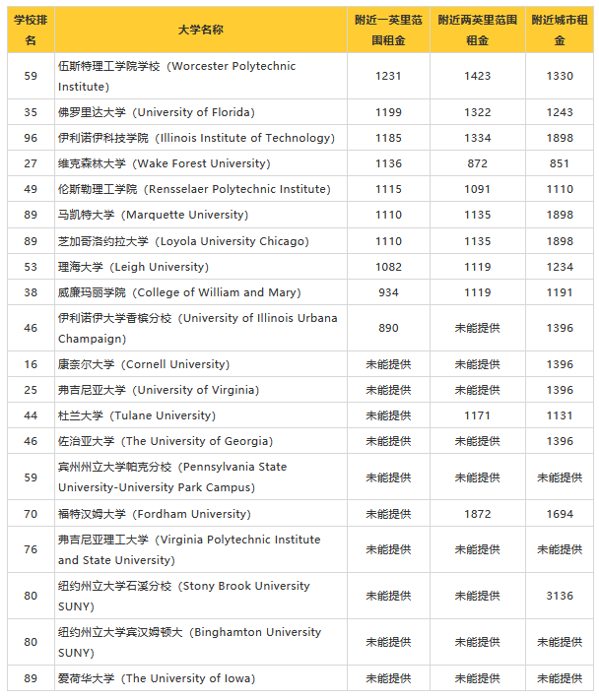The width and height of the screenshot is (599, 700).
Task: Click the 872 rent value
Action: [478, 163]
